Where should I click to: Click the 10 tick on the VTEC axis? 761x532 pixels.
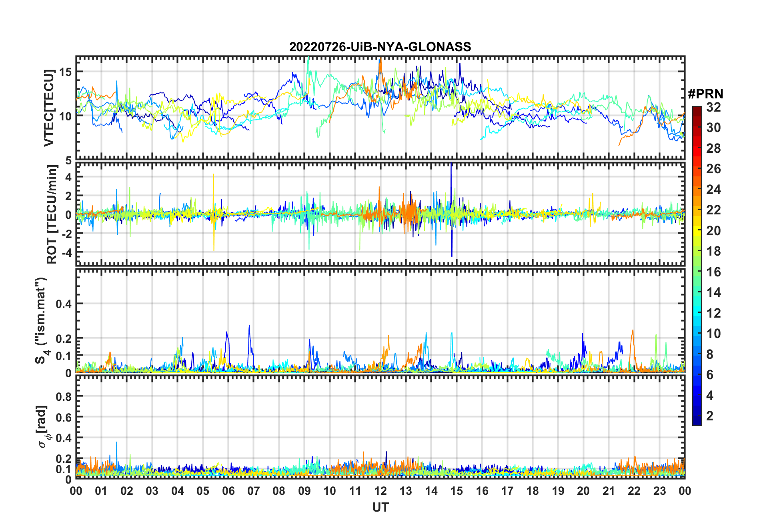tap(65, 116)
